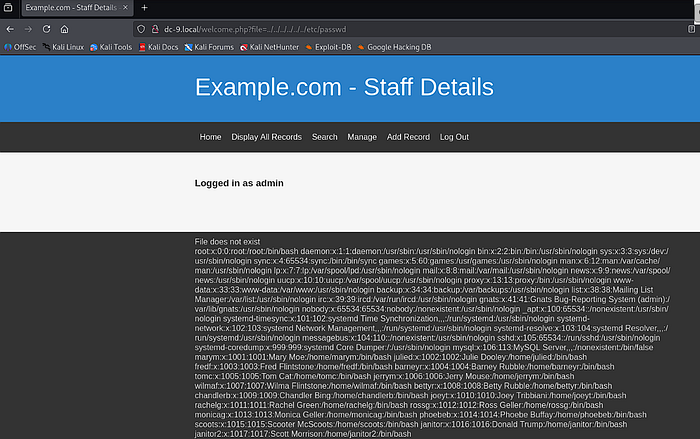Click the chandlerb Chandler Bing passwd entry
Viewport: 700px width, 439px height.
click(x=312, y=396)
